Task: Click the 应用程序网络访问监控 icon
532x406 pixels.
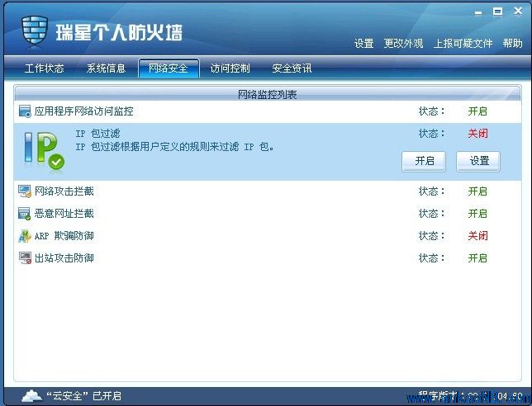Action: 25,111
